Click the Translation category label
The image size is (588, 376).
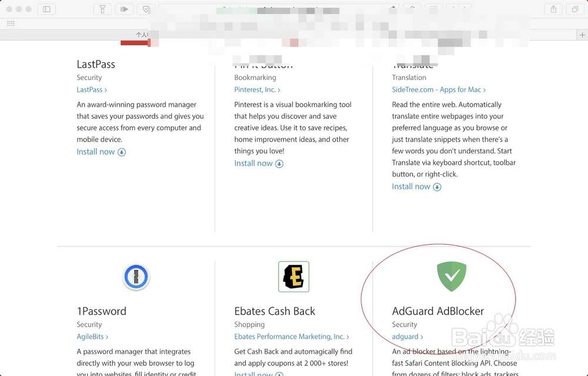409,78
